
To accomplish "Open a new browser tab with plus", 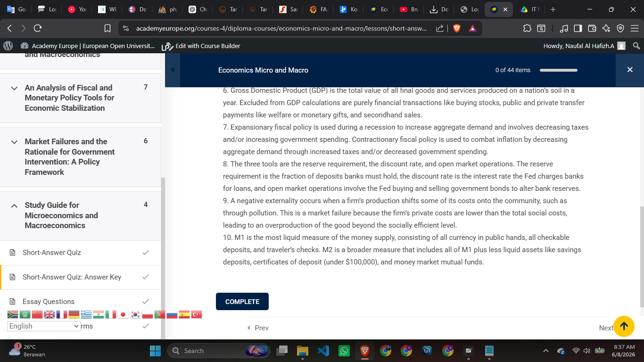I will [553, 9].
